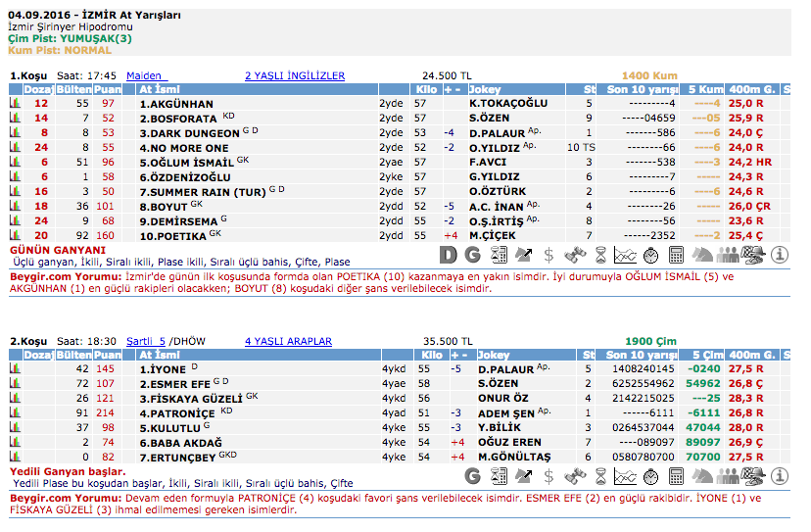The width and height of the screenshot is (811, 532).
Task: Open the calculator icon for race 2
Action: (x=677, y=475)
